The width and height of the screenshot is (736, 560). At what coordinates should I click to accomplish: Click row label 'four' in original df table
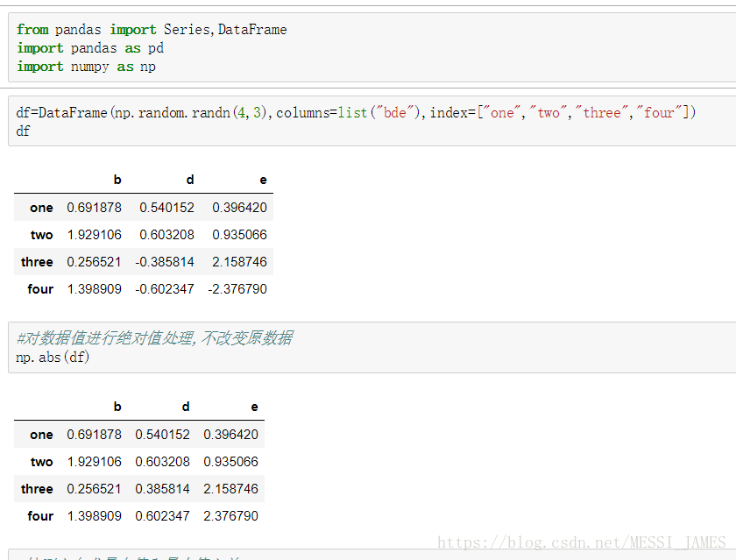tap(40, 289)
